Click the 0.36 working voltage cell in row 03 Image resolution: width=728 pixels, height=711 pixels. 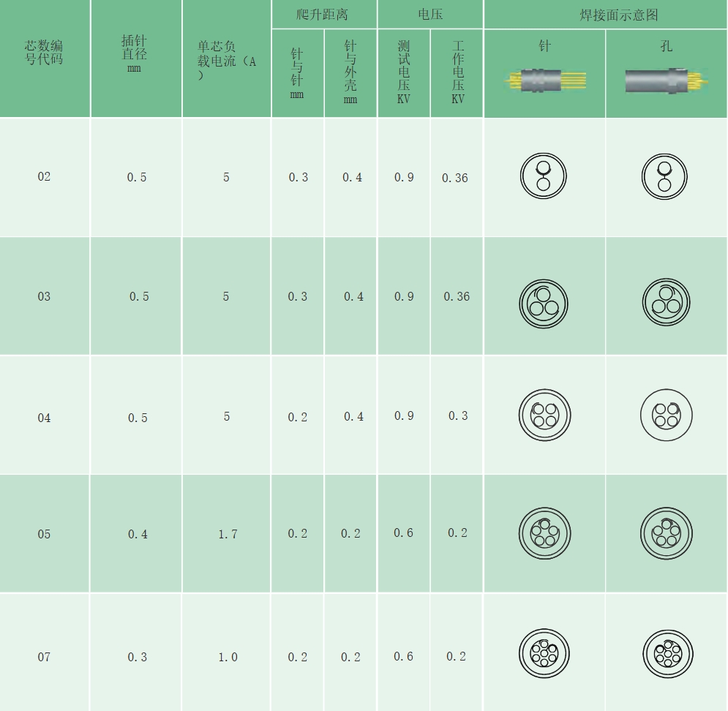coord(457,296)
